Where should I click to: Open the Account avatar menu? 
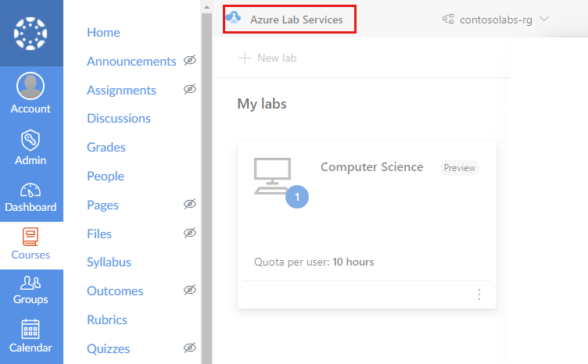click(30, 86)
